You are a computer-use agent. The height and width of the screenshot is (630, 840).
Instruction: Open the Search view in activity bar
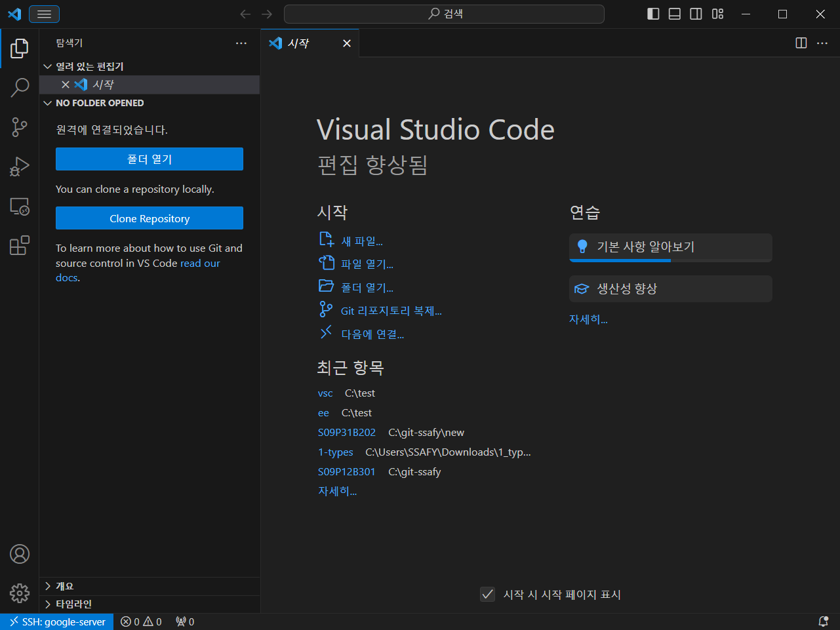20,88
